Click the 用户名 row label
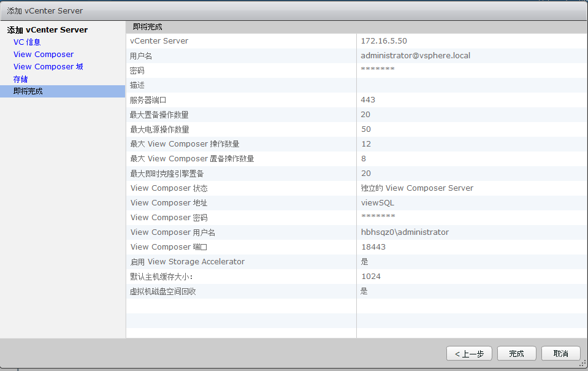Viewport: 588px width, 371px height. 140,56
